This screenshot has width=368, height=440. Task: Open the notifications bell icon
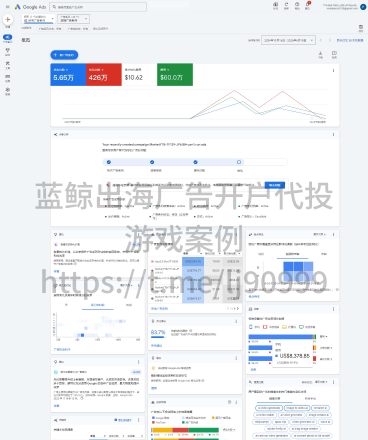[x=308, y=4]
